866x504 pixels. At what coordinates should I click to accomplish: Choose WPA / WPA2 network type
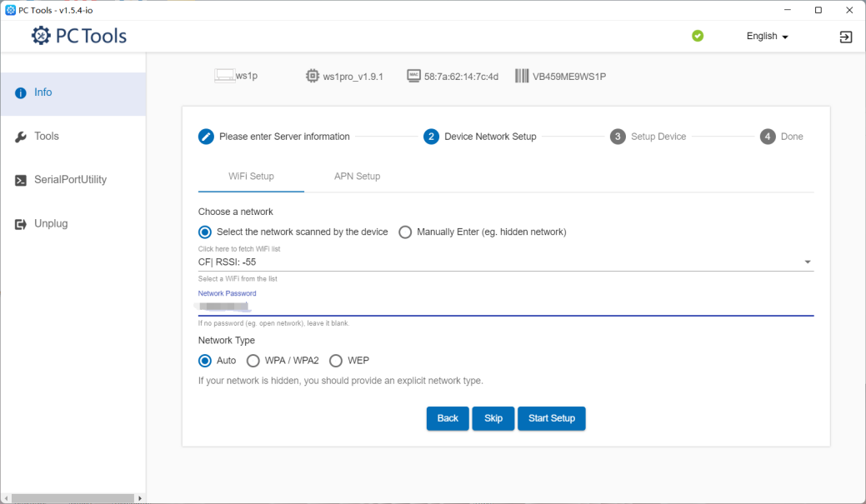coord(253,361)
